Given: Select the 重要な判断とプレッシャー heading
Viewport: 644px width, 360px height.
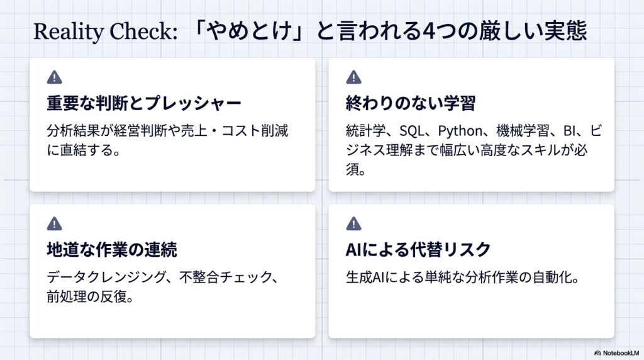Looking at the screenshot, I should [144, 103].
